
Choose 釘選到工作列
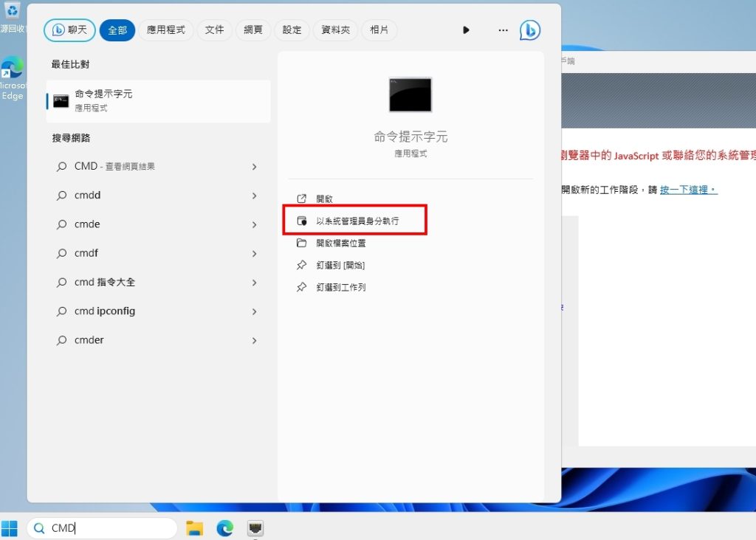click(341, 287)
